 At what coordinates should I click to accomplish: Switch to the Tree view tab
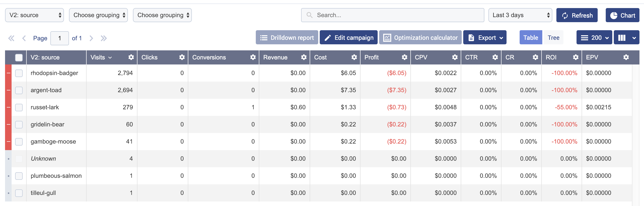click(x=553, y=38)
